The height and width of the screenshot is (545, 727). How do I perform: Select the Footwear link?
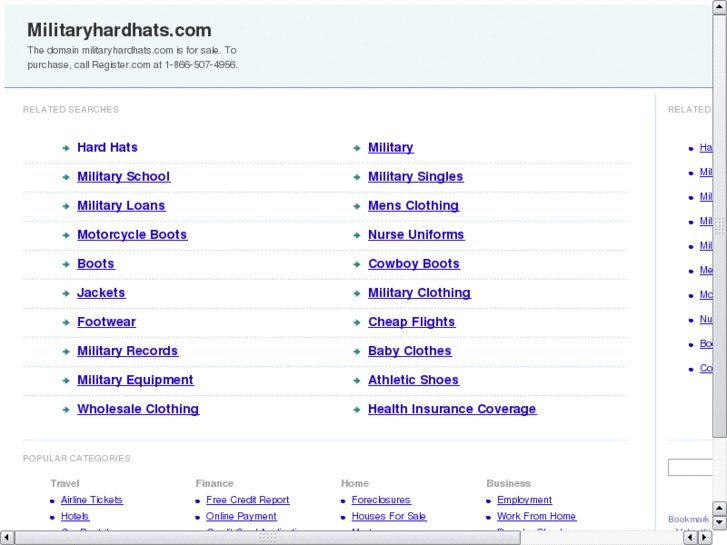(x=106, y=322)
